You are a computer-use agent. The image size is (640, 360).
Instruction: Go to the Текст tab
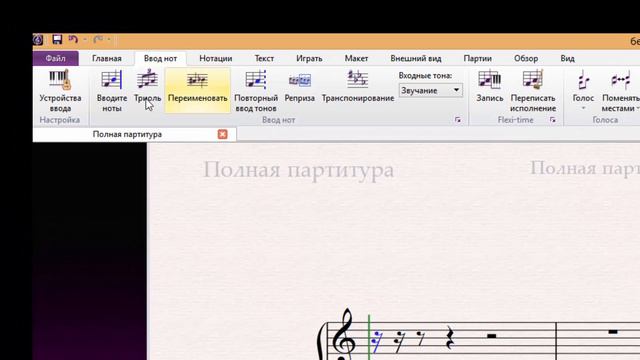264,58
